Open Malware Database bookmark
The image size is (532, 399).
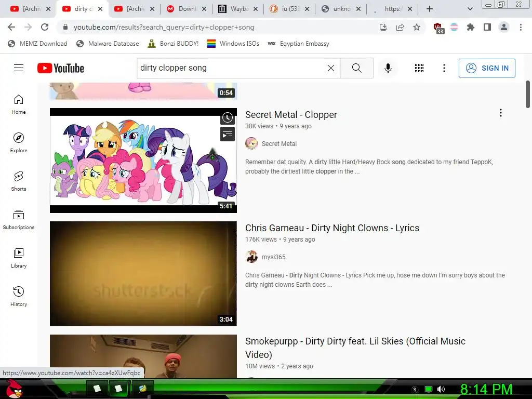tap(108, 44)
